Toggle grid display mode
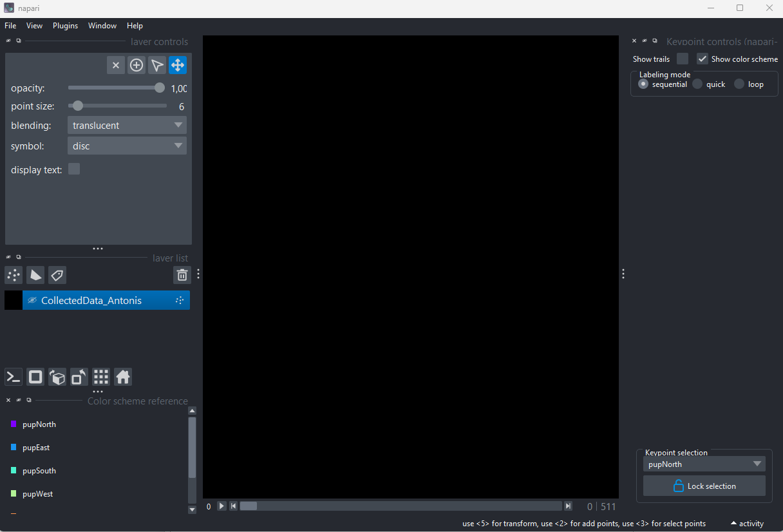The image size is (783, 532). click(100, 377)
